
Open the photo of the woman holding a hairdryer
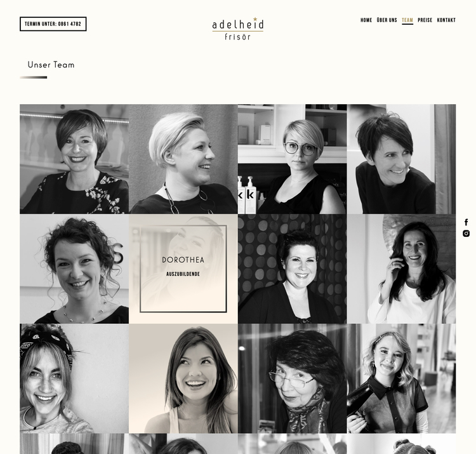[401, 378]
